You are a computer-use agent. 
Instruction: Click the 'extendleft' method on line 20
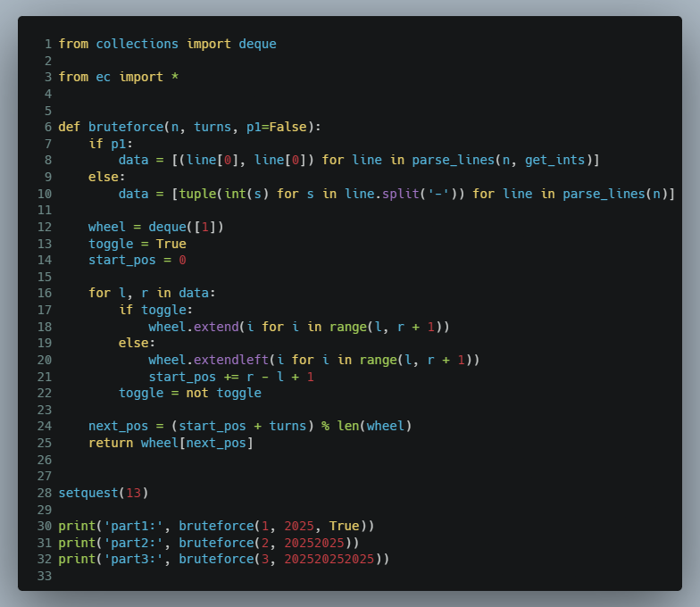[231, 360]
